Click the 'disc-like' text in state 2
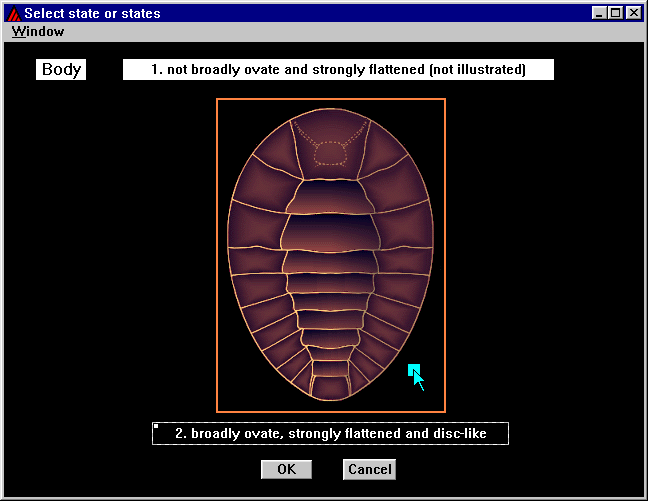 (x=458, y=434)
